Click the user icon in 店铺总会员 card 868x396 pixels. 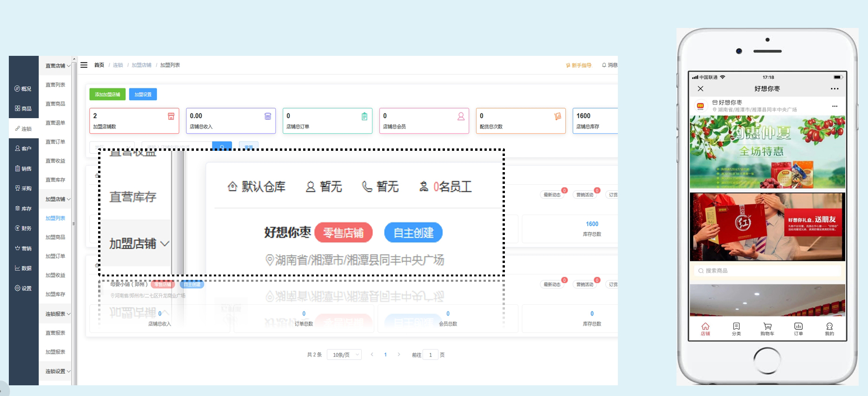[461, 116]
